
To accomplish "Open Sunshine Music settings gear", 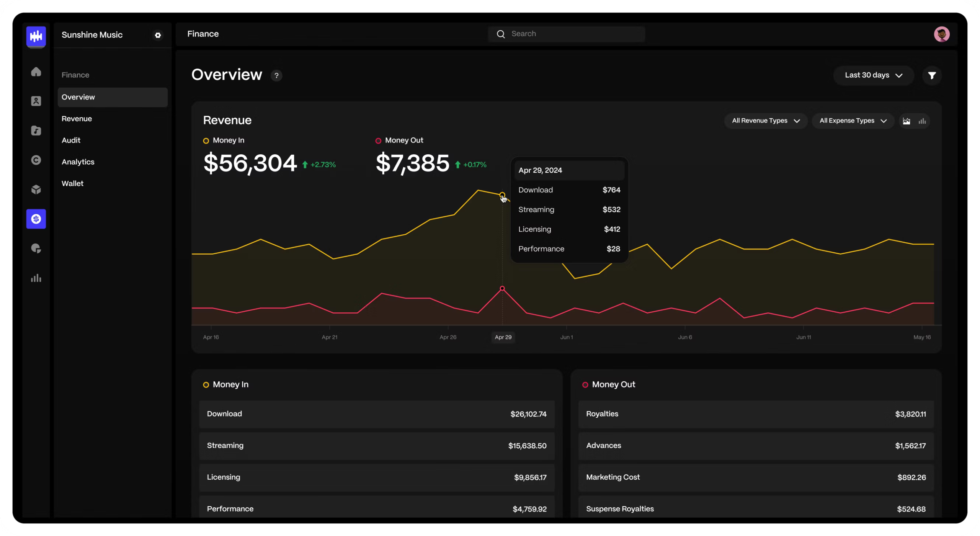I will pos(158,35).
